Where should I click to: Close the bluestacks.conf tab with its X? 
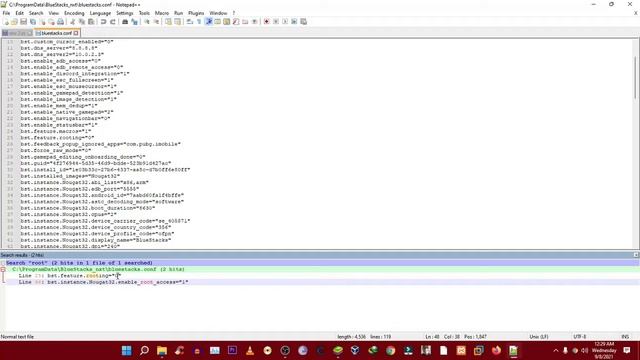(76, 33)
